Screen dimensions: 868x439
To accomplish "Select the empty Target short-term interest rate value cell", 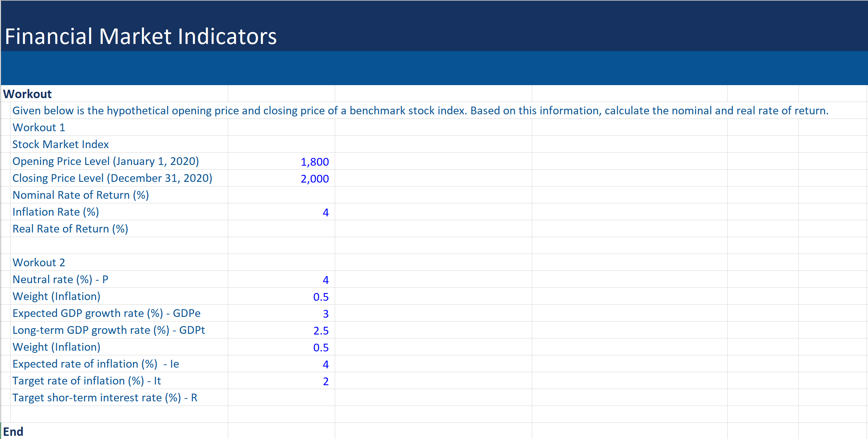I will click(x=281, y=397).
